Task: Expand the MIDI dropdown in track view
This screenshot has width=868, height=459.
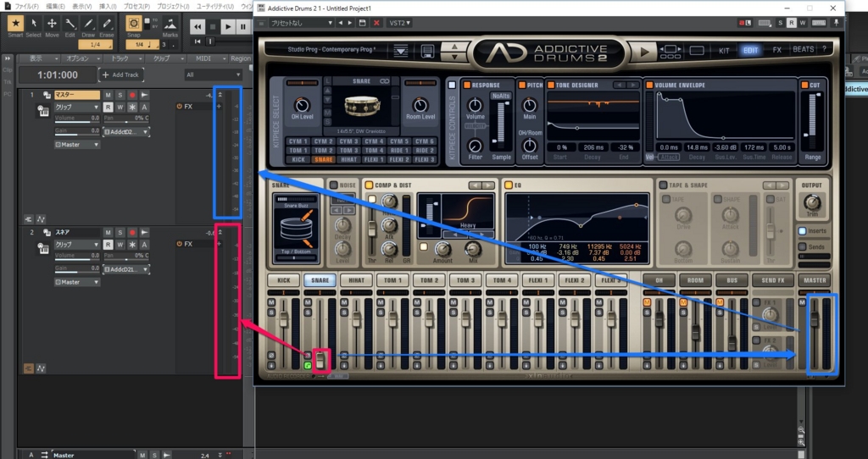Action: (207, 58)
